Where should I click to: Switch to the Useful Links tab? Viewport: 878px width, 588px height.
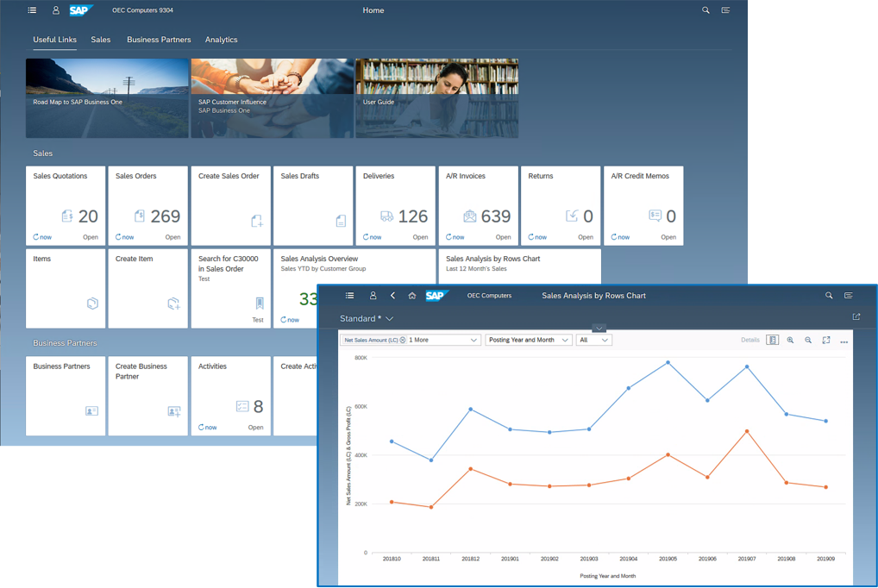point(54,40)
